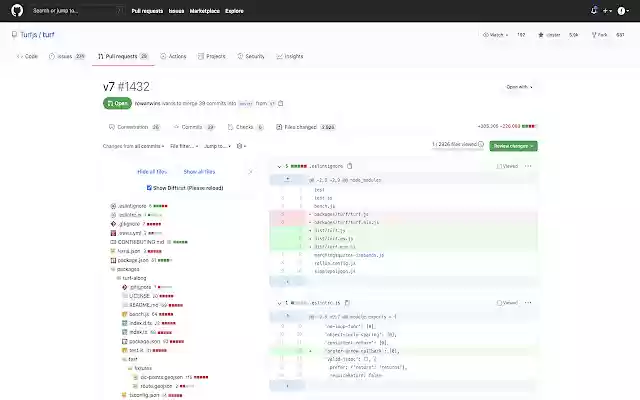
Task: Click the files viewed info icon
Action: [481, 144]
